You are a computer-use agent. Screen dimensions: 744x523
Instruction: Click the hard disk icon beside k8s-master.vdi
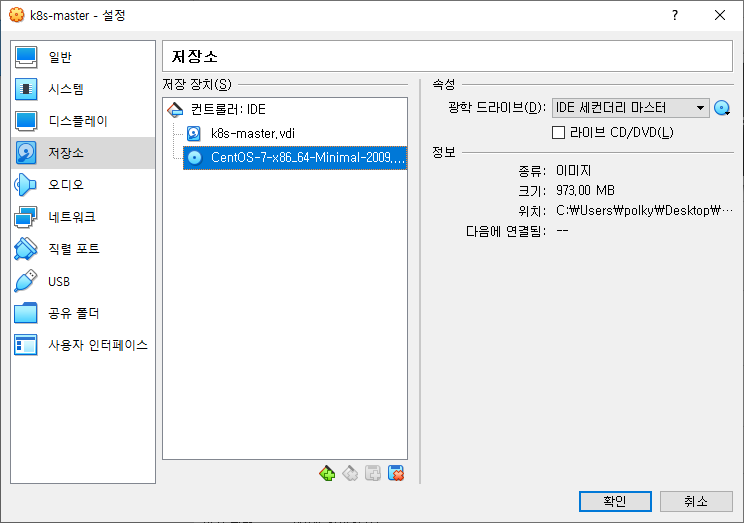[x=194, y=133]
